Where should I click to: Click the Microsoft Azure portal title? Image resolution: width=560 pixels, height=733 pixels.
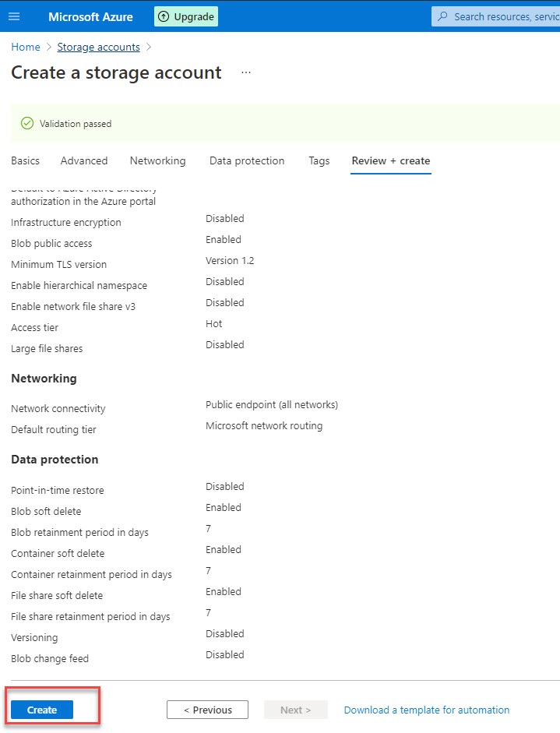tap(90, 16)
